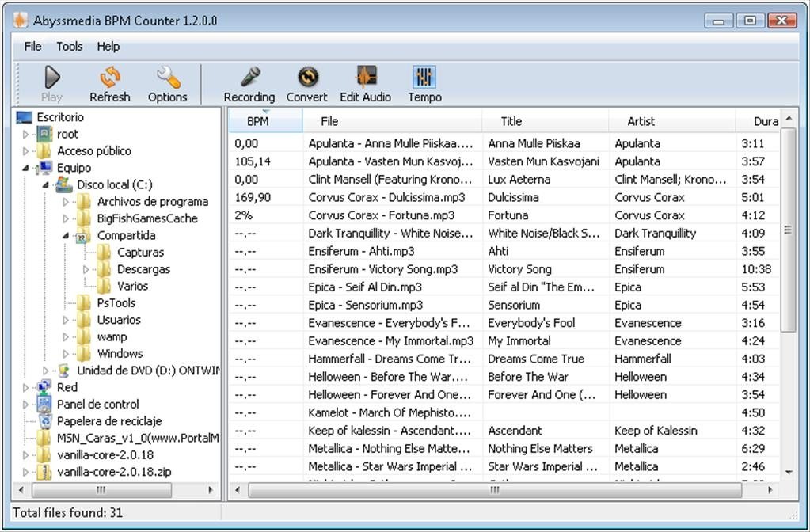Expand the Acceso público node

[26, 151]
